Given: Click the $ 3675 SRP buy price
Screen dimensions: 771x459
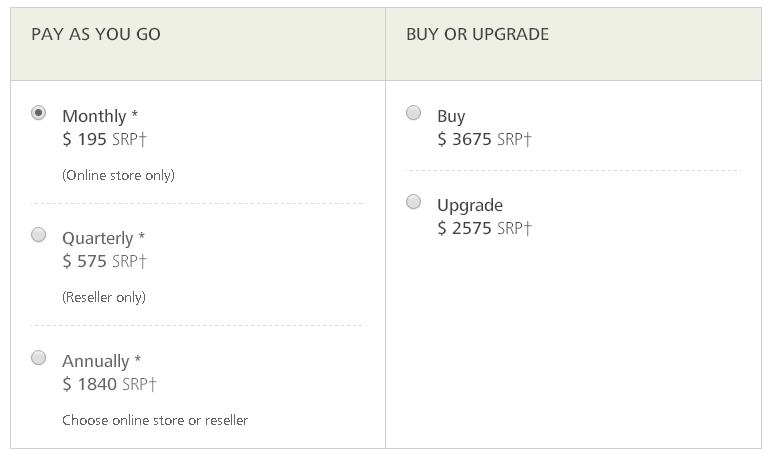Looking at the screenshot, I should point(484,139).
